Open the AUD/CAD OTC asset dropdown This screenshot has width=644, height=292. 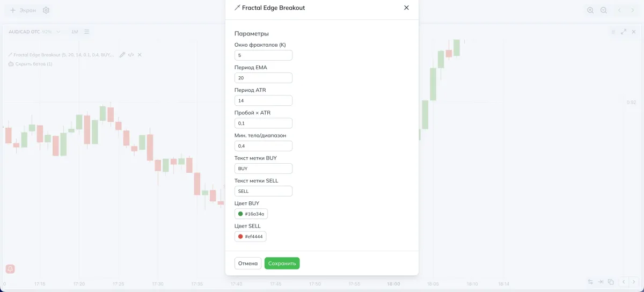[34, 32]
